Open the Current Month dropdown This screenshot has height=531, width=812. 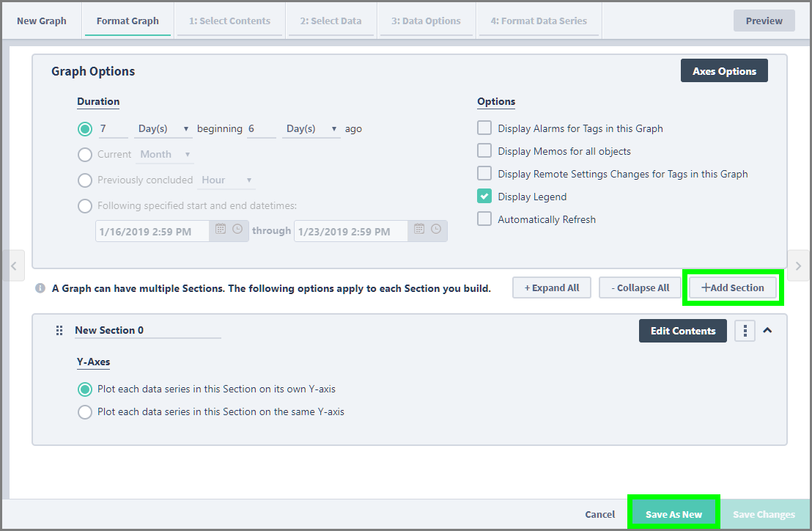coord(165,154)
